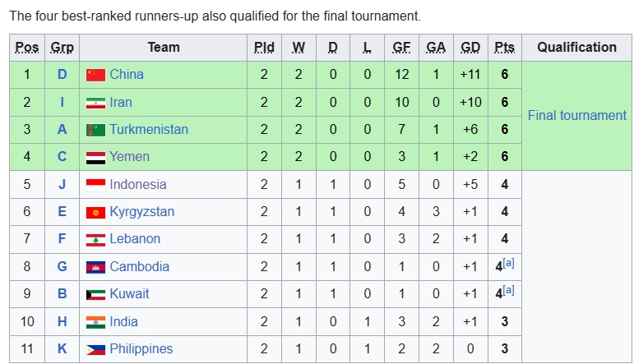Click footnote [a] beside Kuwait's points

[x=509, y=290]
